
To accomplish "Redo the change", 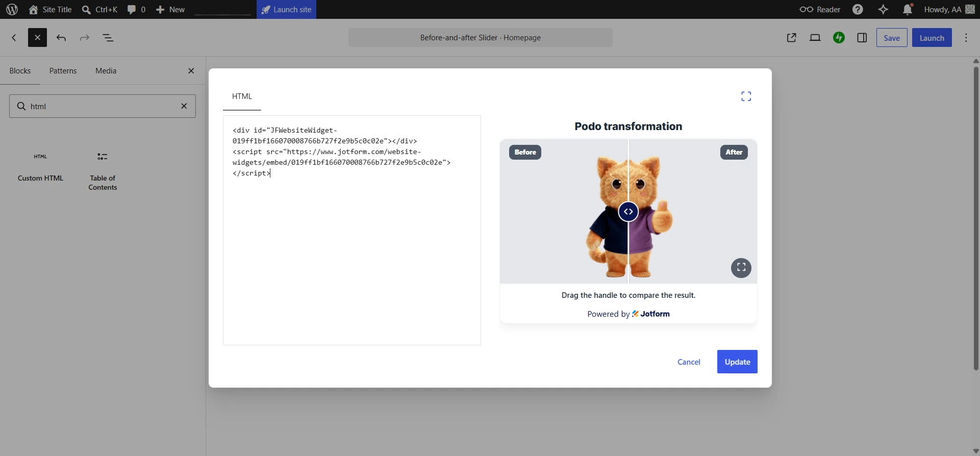I will coord(85,38).
